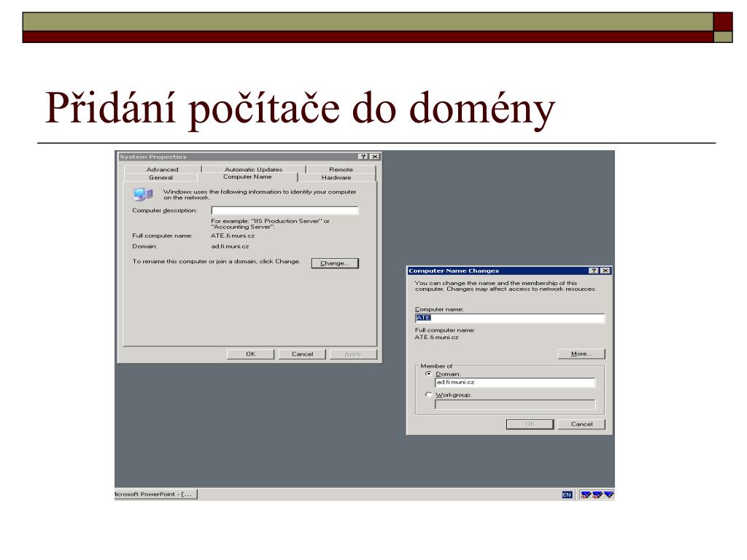This screenshot has width=747, height=560.
Task: Click the Microsoft PowerPoint taskbar button
Action: (x=156, y=494)
